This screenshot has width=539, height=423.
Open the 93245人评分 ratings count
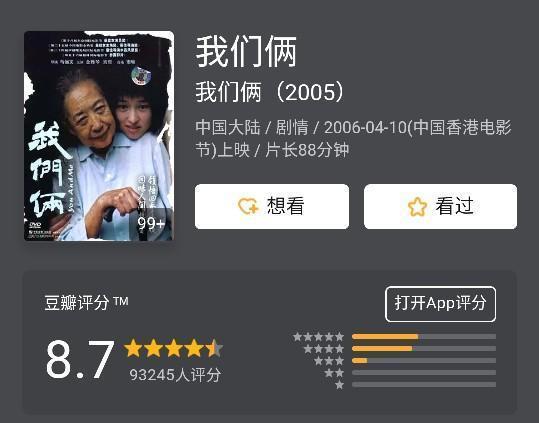175,375
